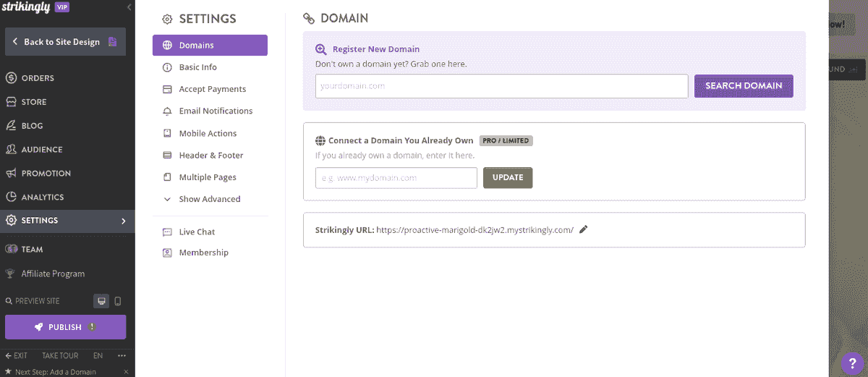Image resolution: width=868 pixels, height=377 pixels.
Task: Click the Membership icon
Action: [167, 253]
